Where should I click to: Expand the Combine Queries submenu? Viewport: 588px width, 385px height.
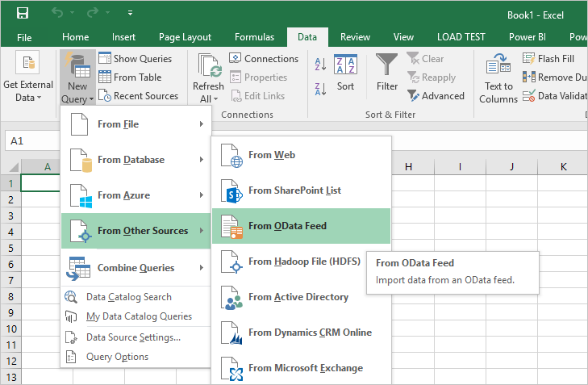(136, 267)
